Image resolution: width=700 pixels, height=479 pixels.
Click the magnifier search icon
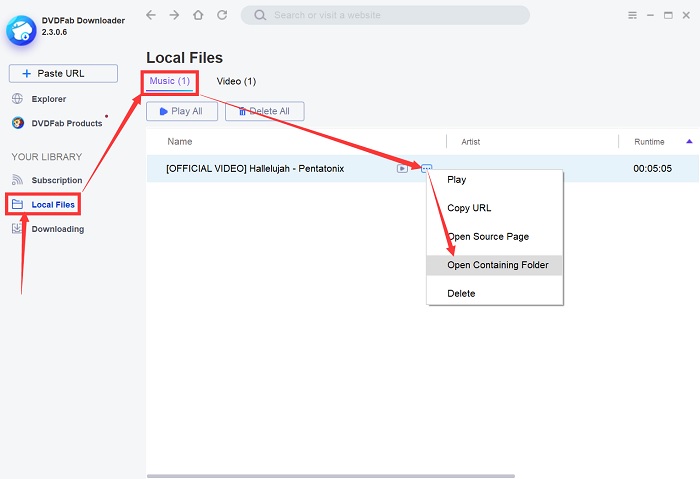click(260, 15)
